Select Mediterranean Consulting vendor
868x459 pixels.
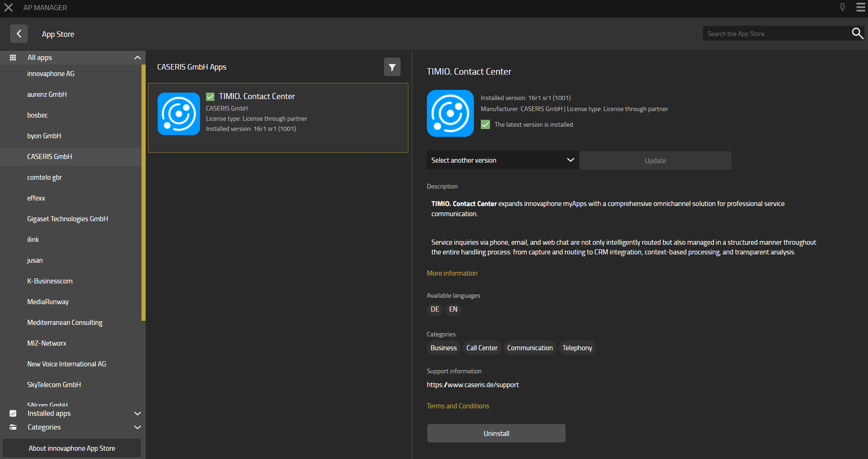click(x=71, y=323)
